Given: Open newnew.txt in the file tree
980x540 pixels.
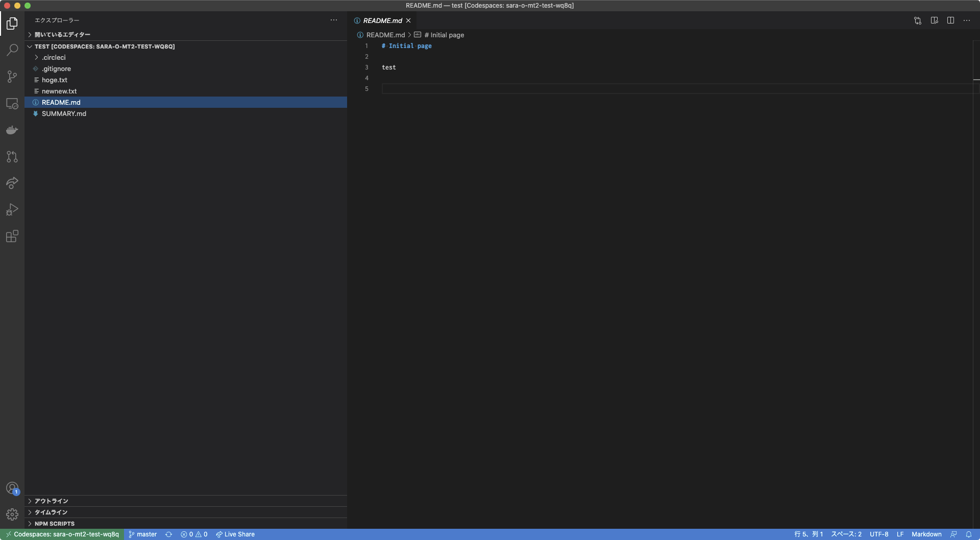Looking at the screenshot, I should [x=186, y=91].
